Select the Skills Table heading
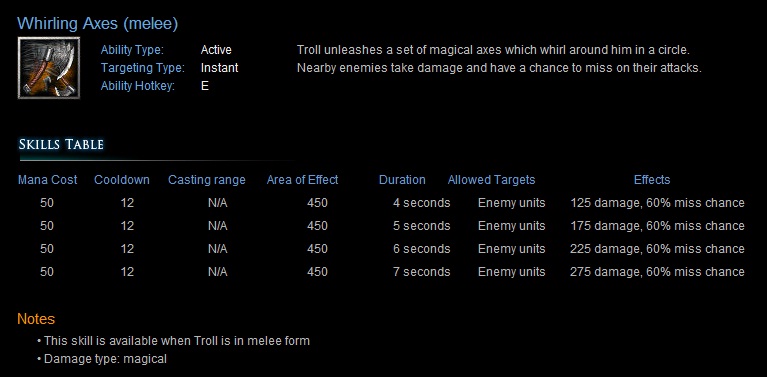The image size is (767, 377). tap(61, 144)
